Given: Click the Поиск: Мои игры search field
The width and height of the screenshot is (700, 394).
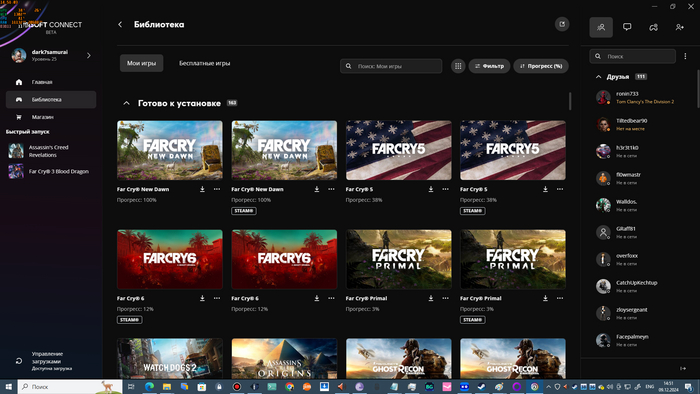Looking at the screenshot, I should (x=391, y=66).
